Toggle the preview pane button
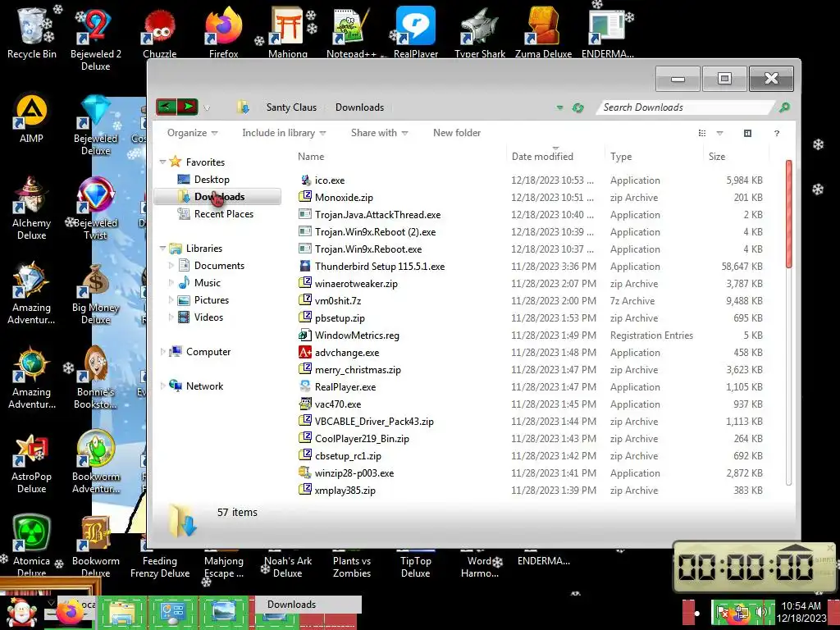The width and height of the screenshot is (840, 630). tap(748, 134)
